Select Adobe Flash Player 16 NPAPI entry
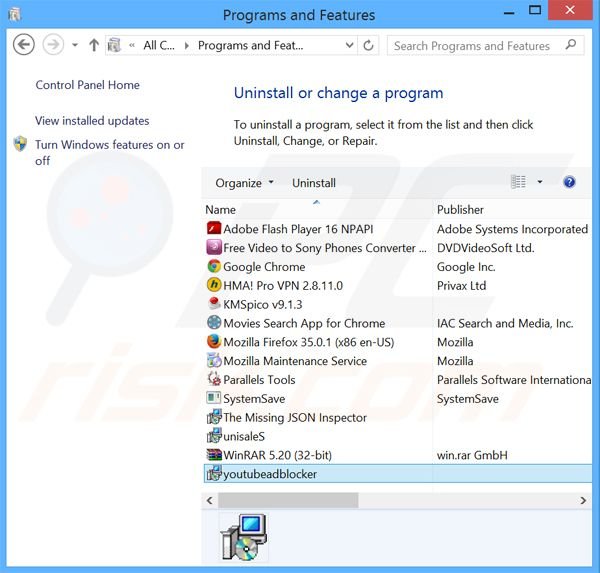The width and height of the screenshot is (600, 573). 298,229
